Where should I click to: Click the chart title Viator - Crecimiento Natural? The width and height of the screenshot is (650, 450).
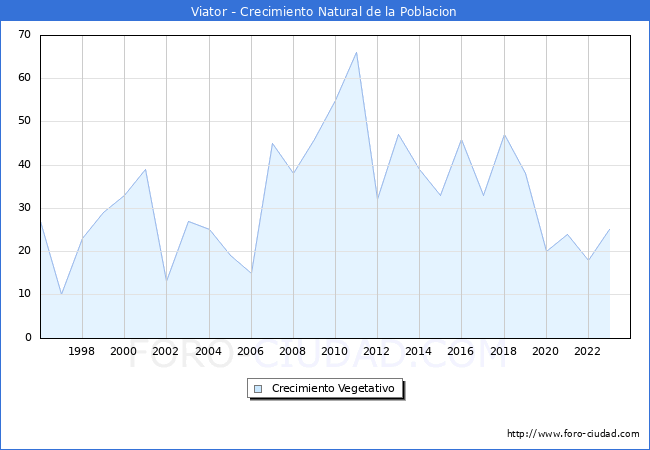coord(324,11)
